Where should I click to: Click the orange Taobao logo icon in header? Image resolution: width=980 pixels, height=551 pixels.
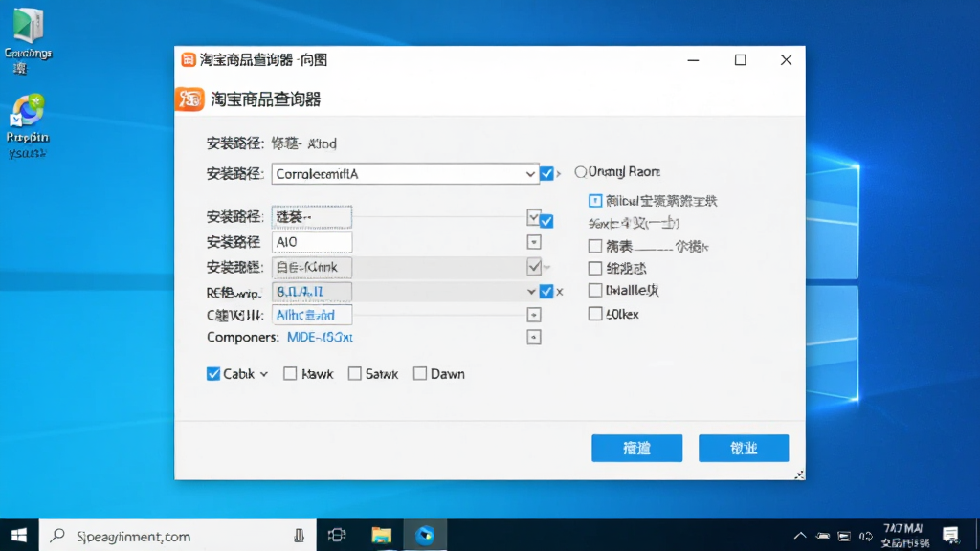coord(189,99)
